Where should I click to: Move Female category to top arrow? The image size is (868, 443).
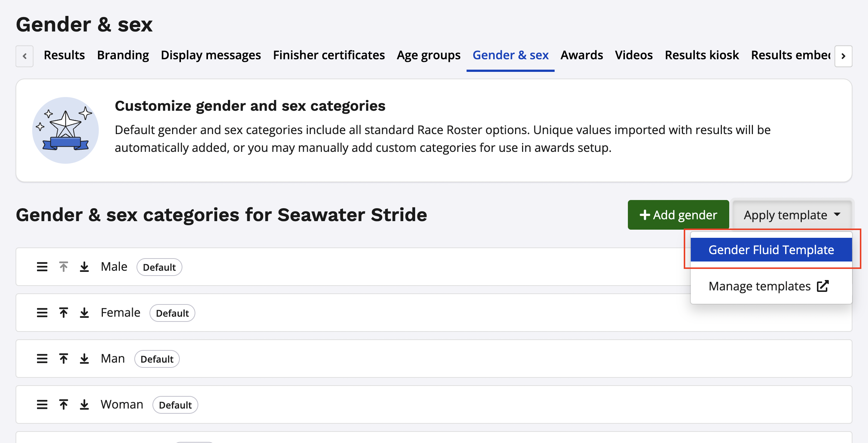click(64, 313)
